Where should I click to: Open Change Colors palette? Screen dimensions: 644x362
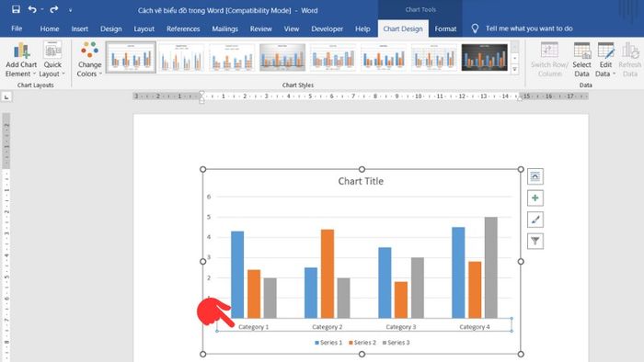tap(89, 60)
